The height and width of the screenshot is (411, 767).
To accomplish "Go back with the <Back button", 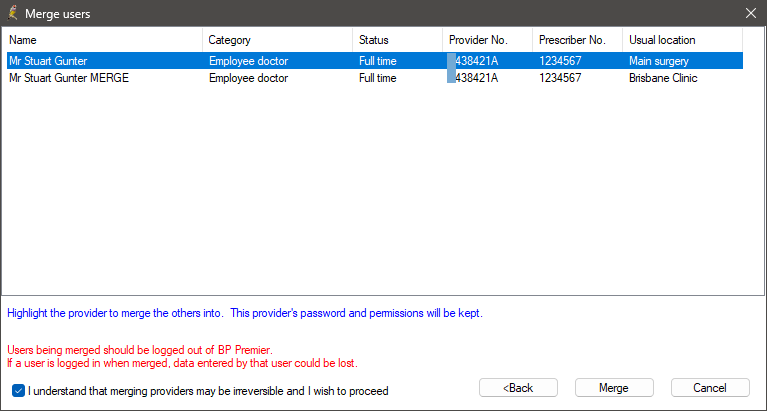I will tap(518, 388).
